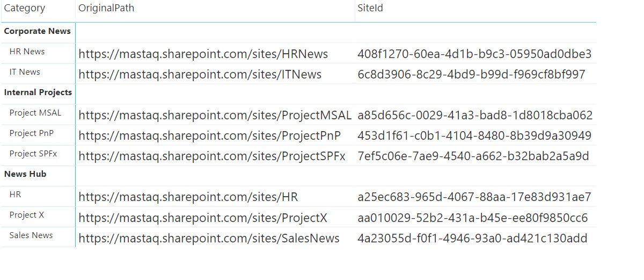
Task: Select the SiteId column header
Action: [x=370, y=8]
